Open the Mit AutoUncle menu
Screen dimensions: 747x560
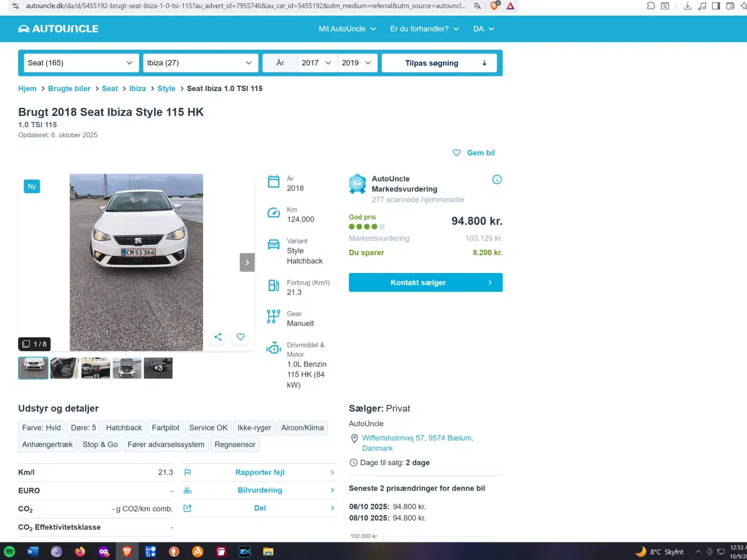pos(347,29)
